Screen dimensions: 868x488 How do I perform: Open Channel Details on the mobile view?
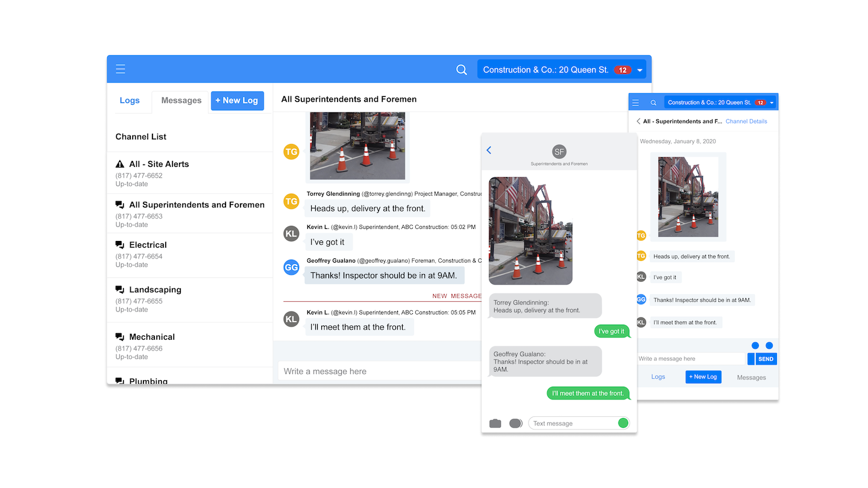click(746, 121)
